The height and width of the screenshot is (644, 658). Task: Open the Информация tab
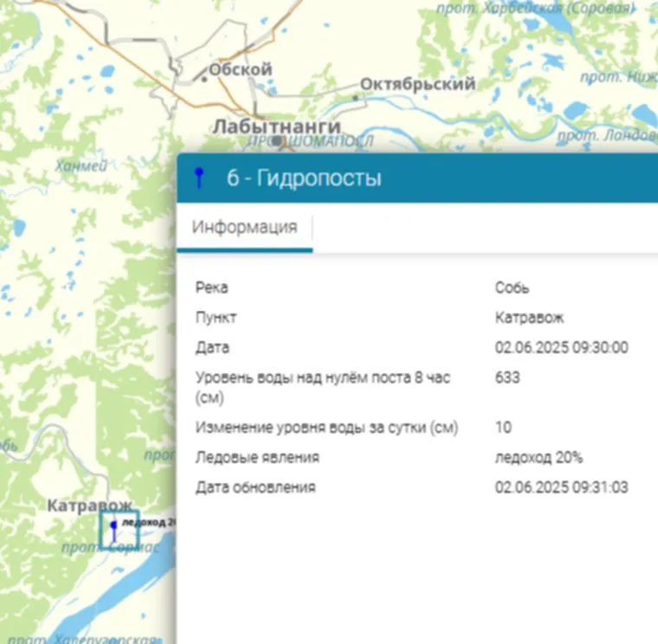point(244,228)
